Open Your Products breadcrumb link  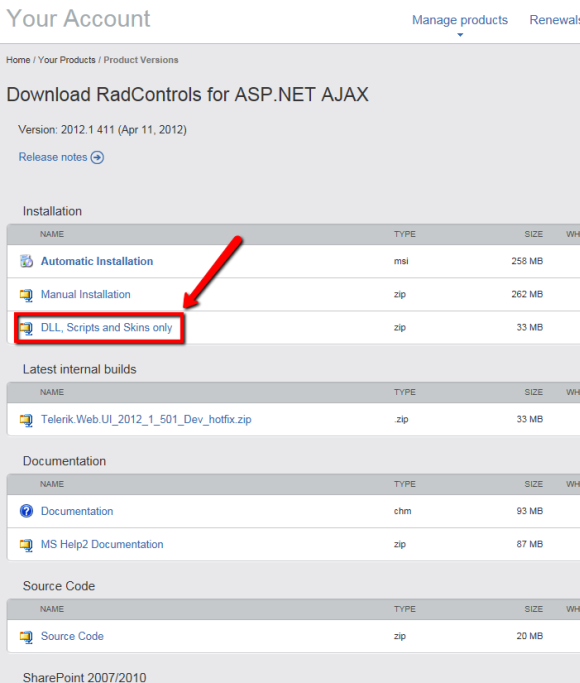tap(67, 60)
